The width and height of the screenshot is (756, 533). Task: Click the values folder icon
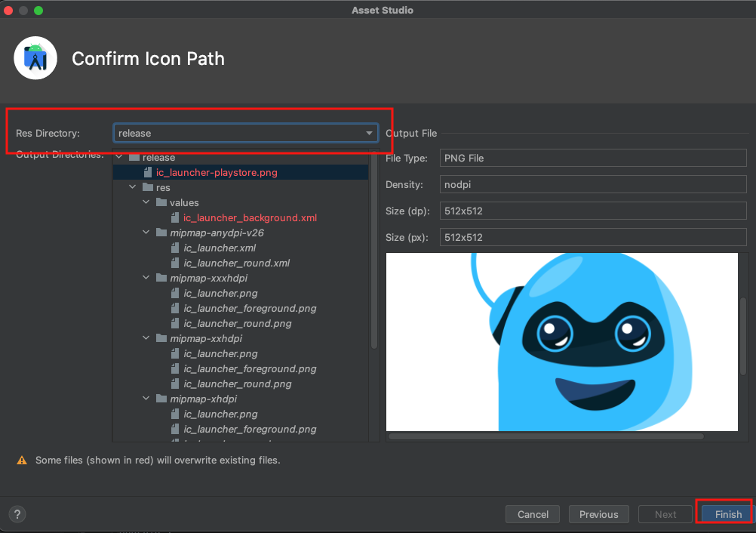click(x=161, y=203)
